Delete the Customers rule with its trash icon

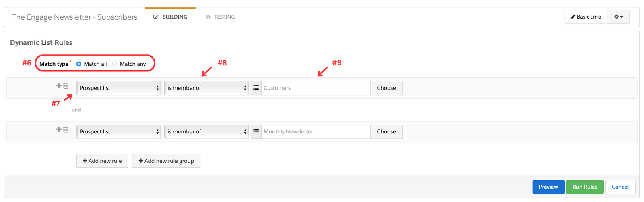66,86
